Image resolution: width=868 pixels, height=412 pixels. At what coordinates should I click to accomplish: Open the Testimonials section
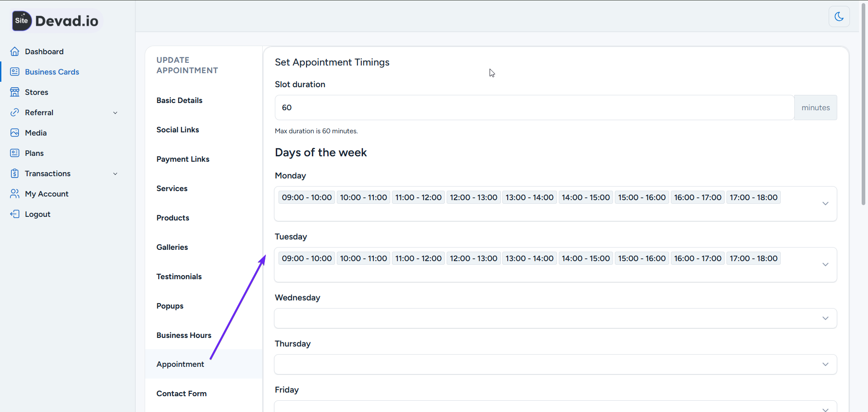(179, 276)
